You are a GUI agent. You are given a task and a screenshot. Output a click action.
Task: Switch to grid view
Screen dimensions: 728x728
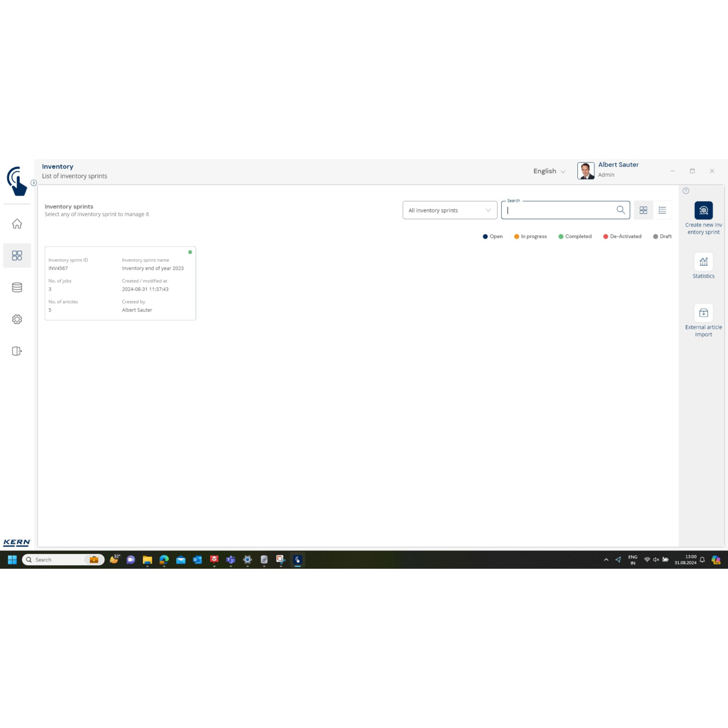pos(643,210)
